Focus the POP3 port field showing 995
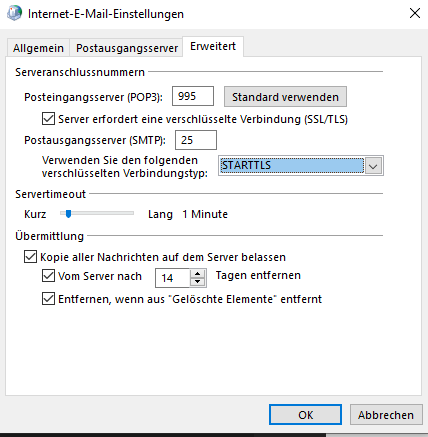The height and width of the screenshot is (437, 428). [193, 96]
